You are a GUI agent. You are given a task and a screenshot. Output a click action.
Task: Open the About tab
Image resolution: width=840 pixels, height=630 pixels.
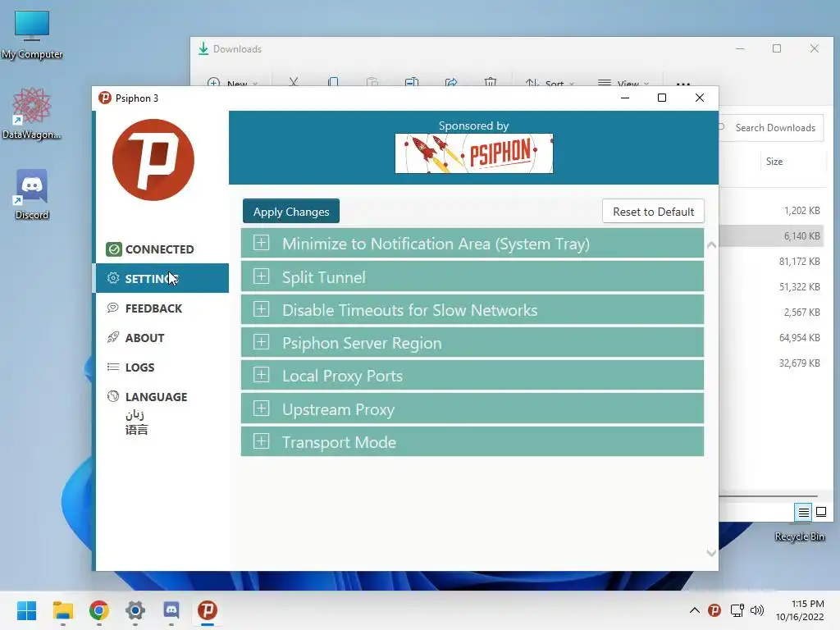(162, 337)
